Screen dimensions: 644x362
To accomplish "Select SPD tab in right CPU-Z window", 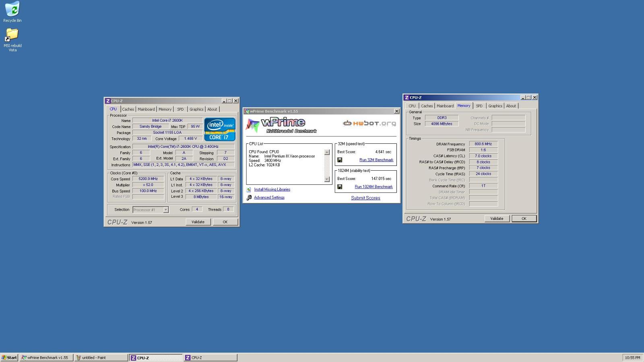I will coord(479,106).
